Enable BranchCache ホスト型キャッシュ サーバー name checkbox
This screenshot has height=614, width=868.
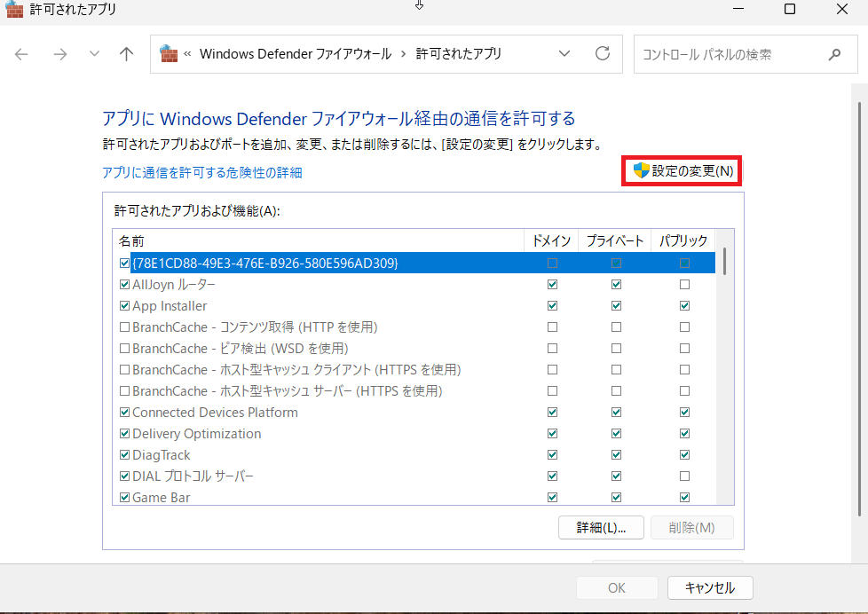124,391
